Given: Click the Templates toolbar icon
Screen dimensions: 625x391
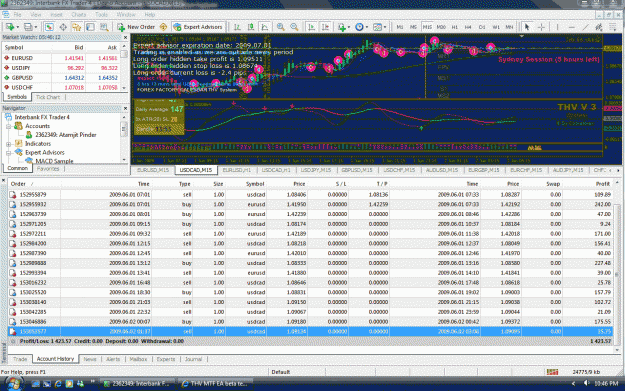Looking at the screenshot, I should (x=377, y=27).
